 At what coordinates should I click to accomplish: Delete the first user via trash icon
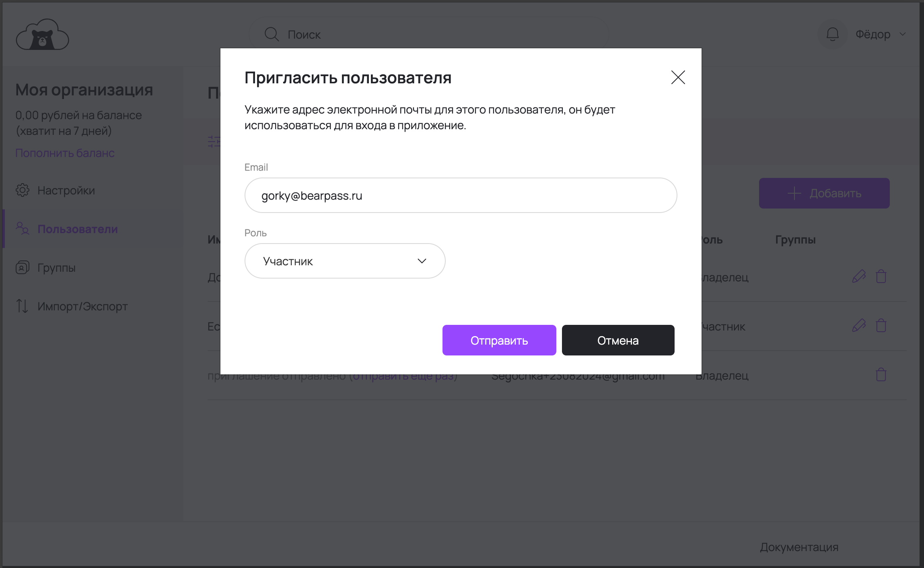(x=881, y=277)
